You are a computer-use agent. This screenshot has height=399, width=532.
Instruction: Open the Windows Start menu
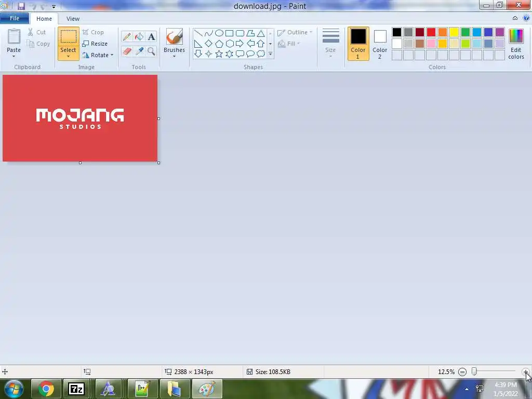click(x=14, y=389)
